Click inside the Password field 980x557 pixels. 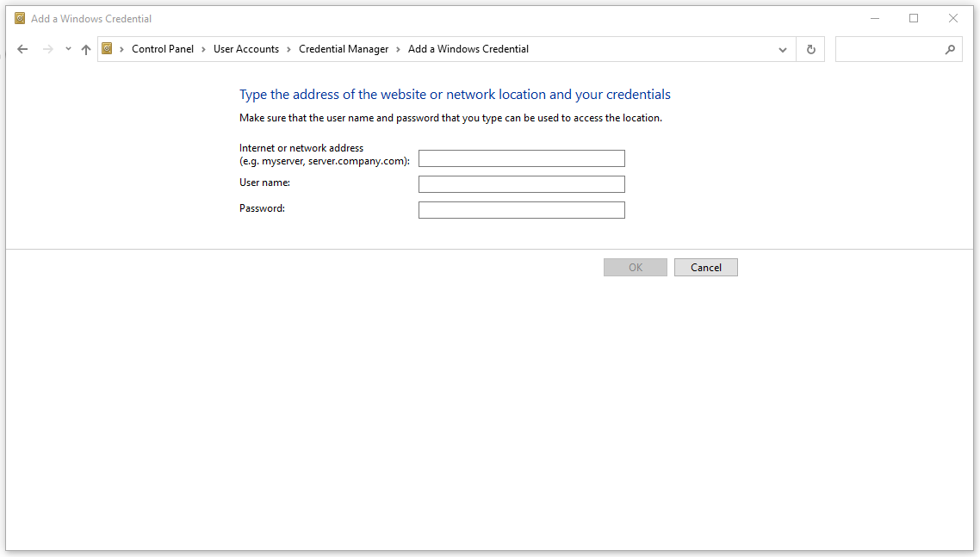521,209
